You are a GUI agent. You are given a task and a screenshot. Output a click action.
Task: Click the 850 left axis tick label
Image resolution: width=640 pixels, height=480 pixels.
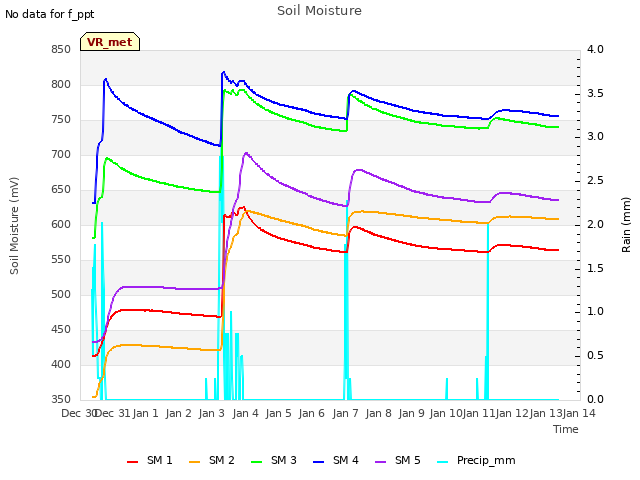point(61,50)
